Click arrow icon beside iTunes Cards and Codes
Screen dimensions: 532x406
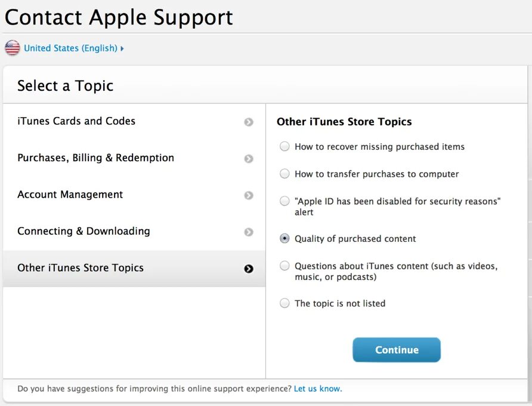(249, 122)
